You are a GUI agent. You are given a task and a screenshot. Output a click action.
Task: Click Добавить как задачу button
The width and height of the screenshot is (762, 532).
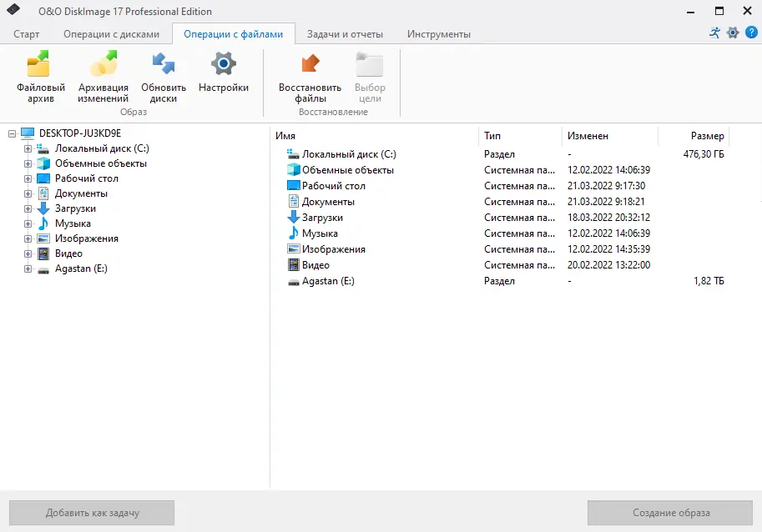(92, 513)
